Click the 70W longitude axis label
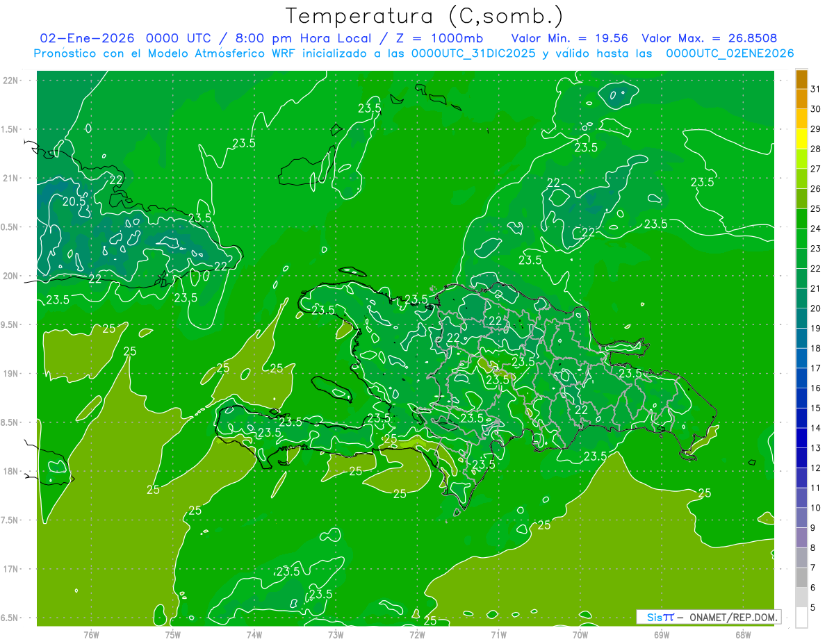 580,634
